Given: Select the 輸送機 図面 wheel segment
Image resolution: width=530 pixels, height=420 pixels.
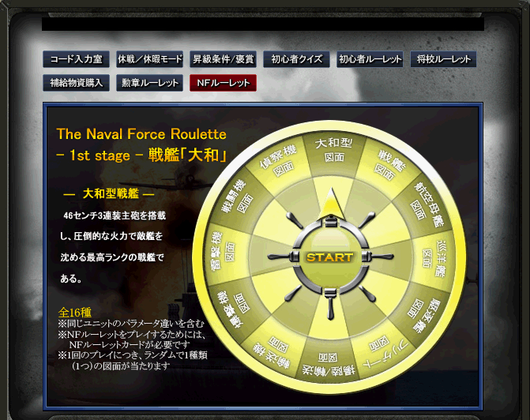Looking at the screenshot, I should [x=273, y=353].
